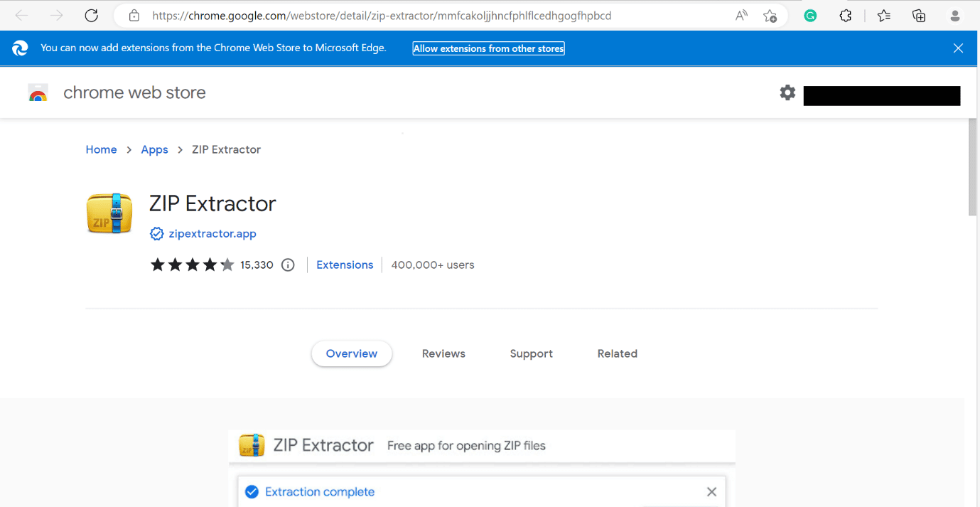This screenshot has height=507, width=980.
Task: Click the 400,000+ users text
Action: pyautogui.click(x=433, y=265)
